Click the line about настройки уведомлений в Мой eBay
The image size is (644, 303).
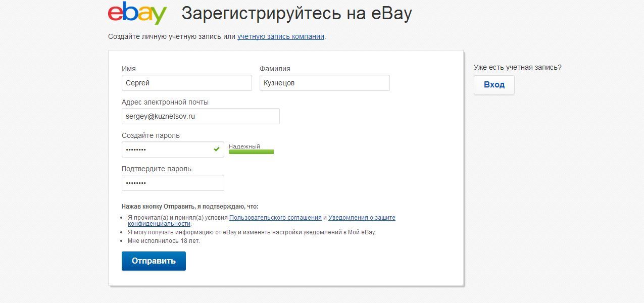(x=252, y=232)
